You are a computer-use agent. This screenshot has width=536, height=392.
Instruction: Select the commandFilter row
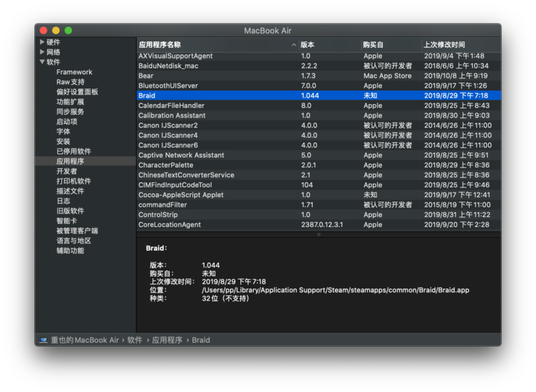(x=319, y=205)
